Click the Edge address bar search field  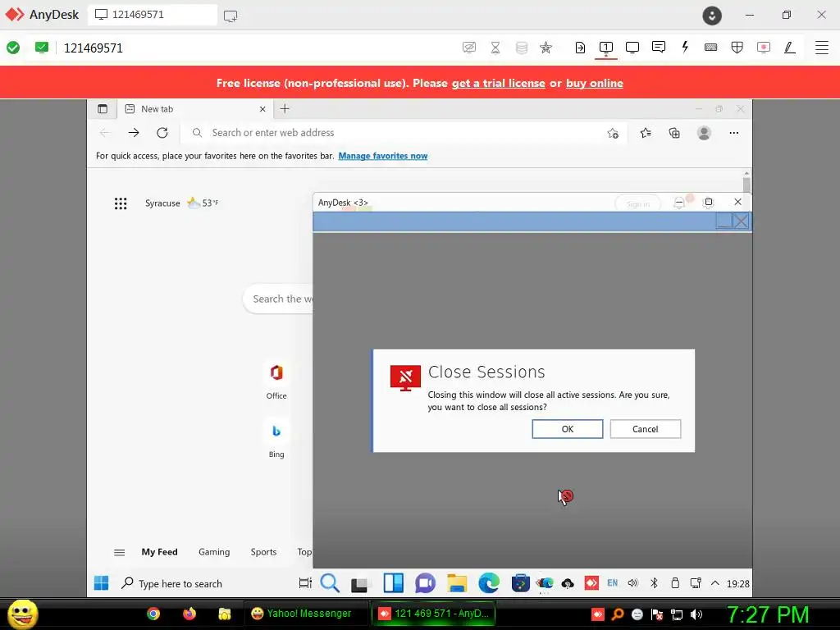pos(396,132)
